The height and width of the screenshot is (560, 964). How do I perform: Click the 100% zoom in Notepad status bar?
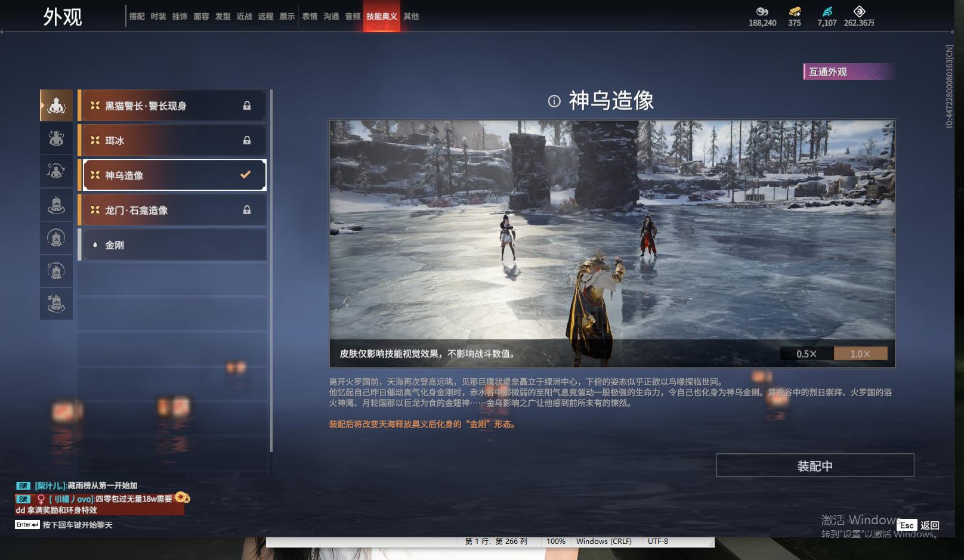[555, 542]
